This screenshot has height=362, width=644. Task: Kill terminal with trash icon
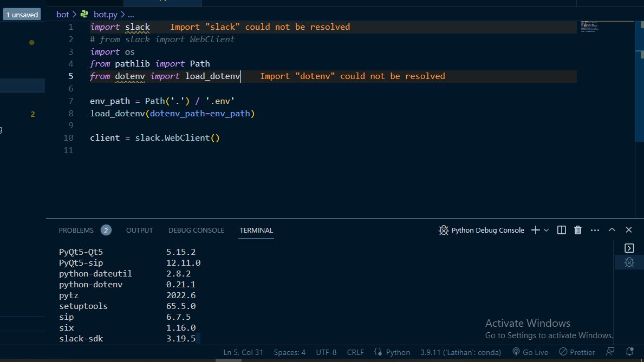pos(578,231)
